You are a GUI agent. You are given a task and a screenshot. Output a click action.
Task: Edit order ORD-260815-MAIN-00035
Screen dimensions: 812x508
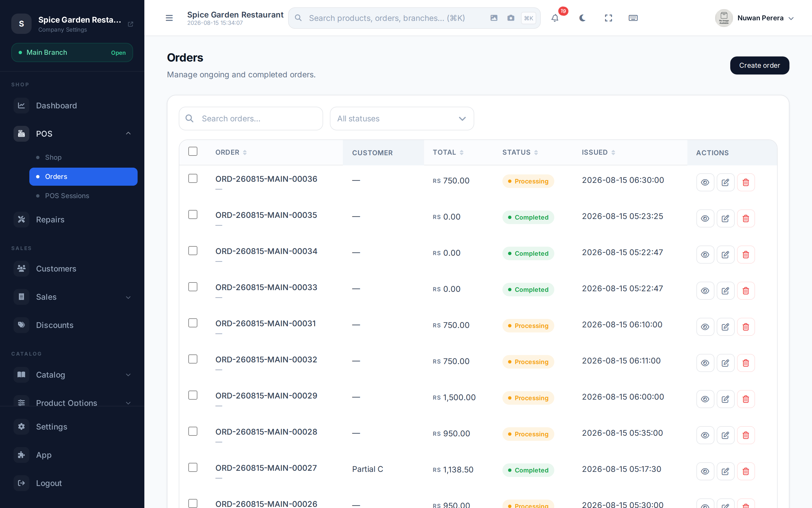click(725, 218)
